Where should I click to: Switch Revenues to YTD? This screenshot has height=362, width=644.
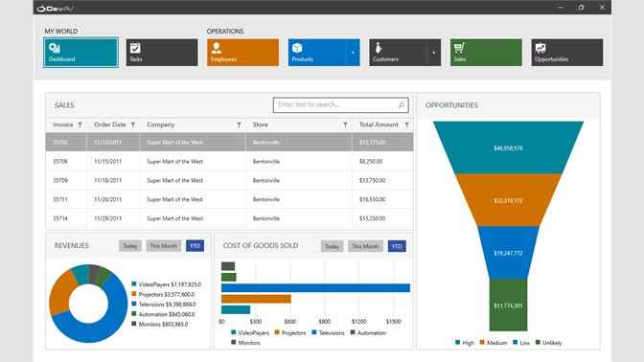point(195,246)
